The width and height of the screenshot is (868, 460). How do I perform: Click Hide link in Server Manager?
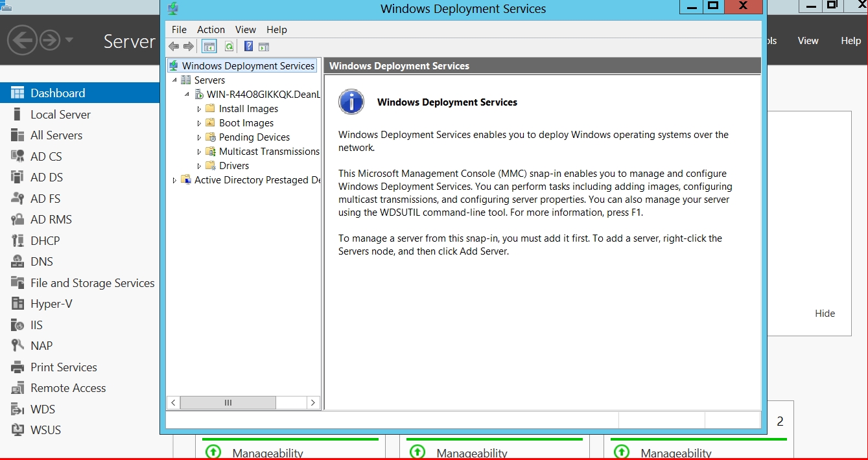(x=825, y=314)
